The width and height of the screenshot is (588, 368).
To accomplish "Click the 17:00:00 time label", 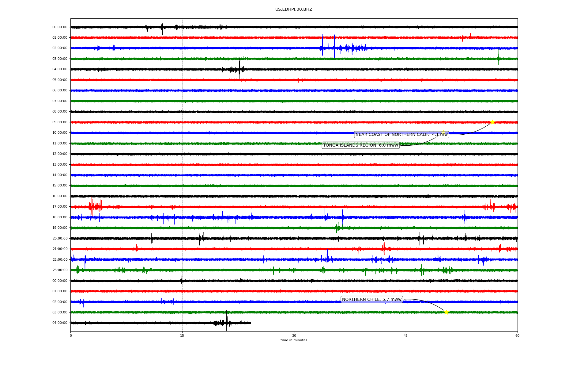I will click(x=60, y=207).
